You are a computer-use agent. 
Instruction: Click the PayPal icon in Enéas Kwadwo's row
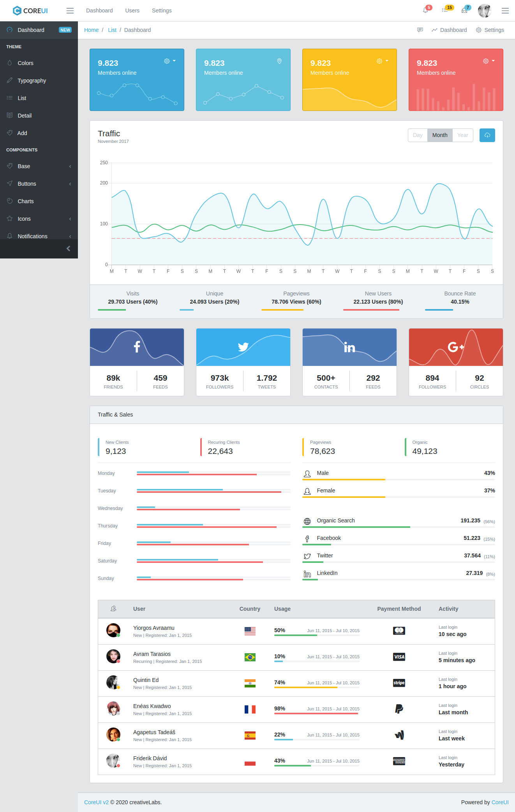click(x=399, y=709)
